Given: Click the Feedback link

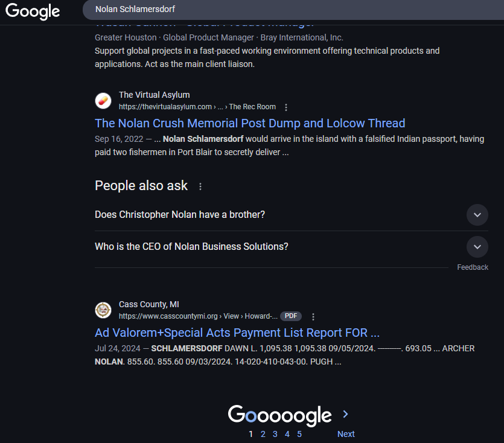Looking at the screenshot, I should (x=473, y=267).
